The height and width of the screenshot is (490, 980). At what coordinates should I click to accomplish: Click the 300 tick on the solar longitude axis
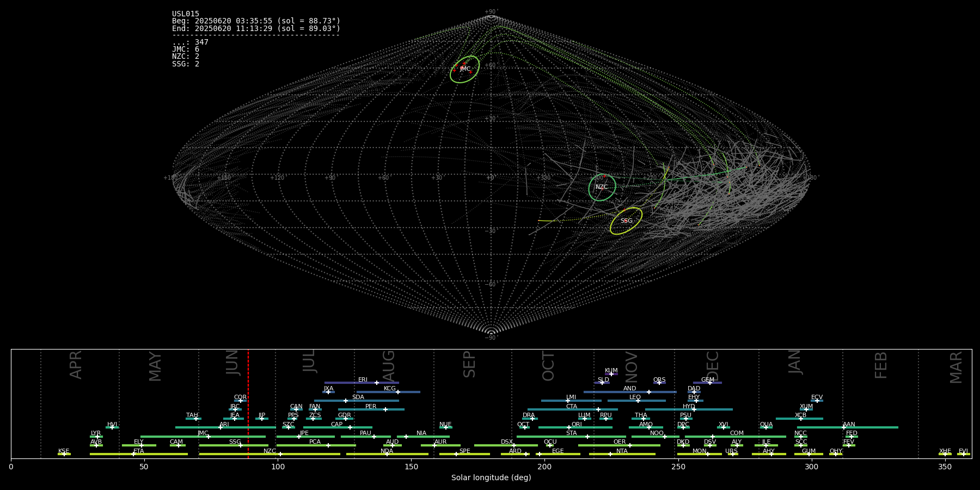811,467
